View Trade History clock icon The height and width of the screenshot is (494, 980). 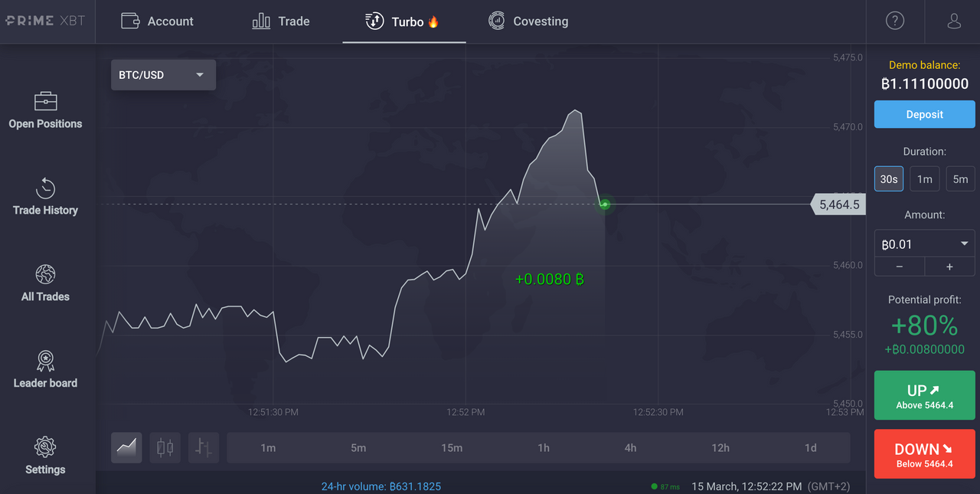coord(45,188)
